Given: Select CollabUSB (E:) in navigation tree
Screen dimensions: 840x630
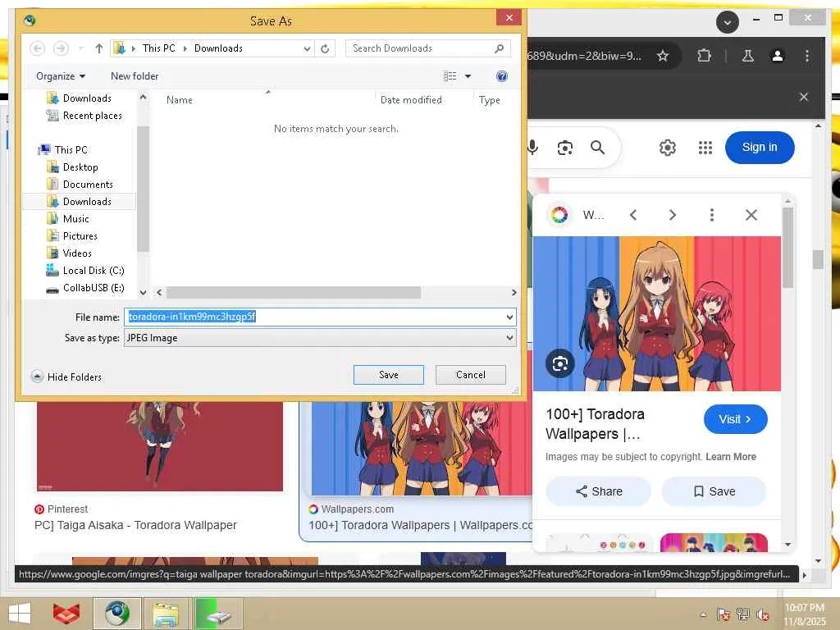Looking at the screenshot, I should coord(85,288).
